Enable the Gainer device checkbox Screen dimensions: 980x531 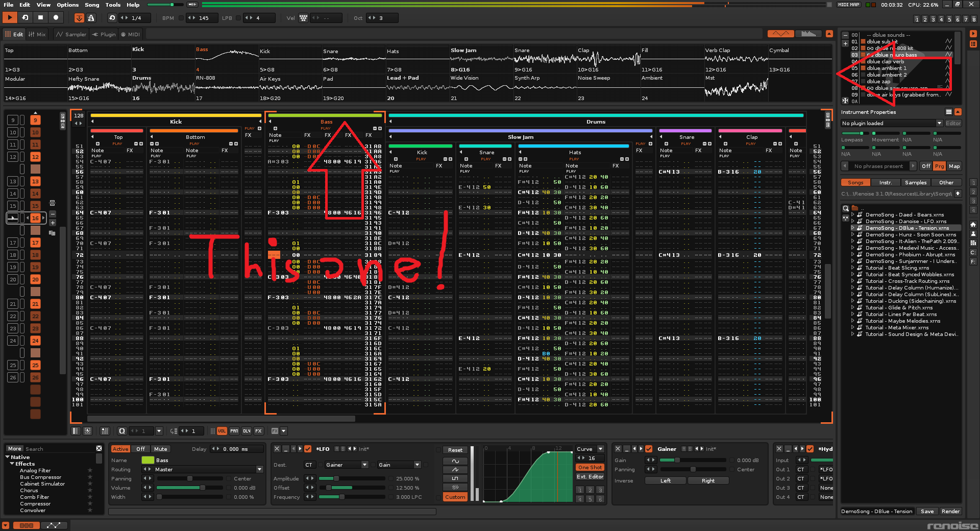pos(649,449)
